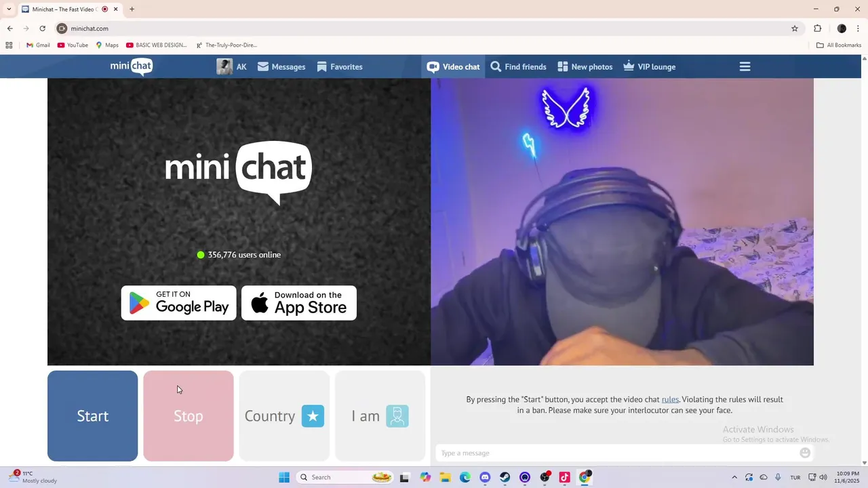Open the Windows Start menu
This screenshot has height=488, width=868.
(x=284, y=477)
